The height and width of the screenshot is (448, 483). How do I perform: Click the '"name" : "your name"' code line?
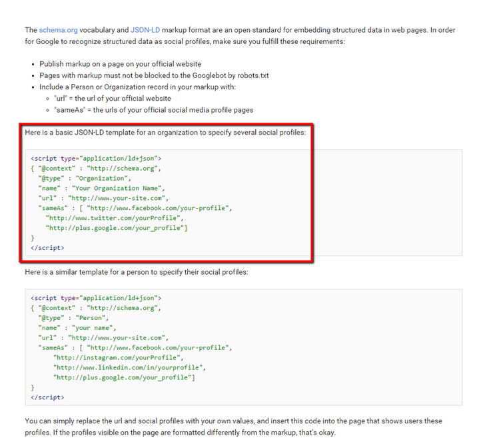(x=77, y=328)
